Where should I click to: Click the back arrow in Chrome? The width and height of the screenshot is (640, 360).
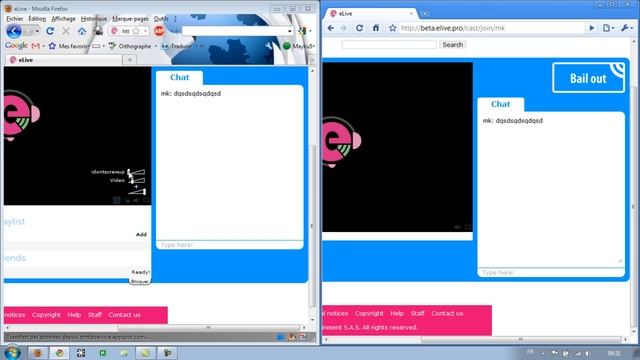331,28
